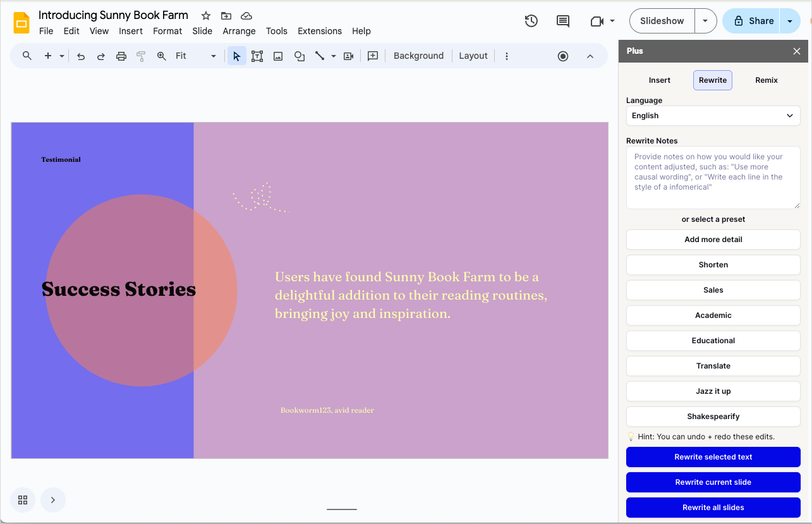
Task: Click Rewrite current slide button
Action: (x=713, y=482)
